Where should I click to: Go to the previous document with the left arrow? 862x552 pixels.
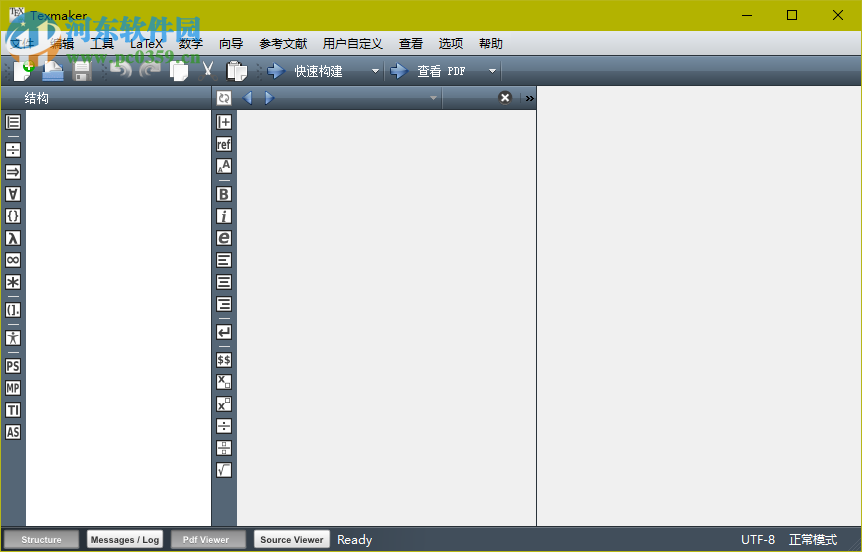(x=247, y=98)
